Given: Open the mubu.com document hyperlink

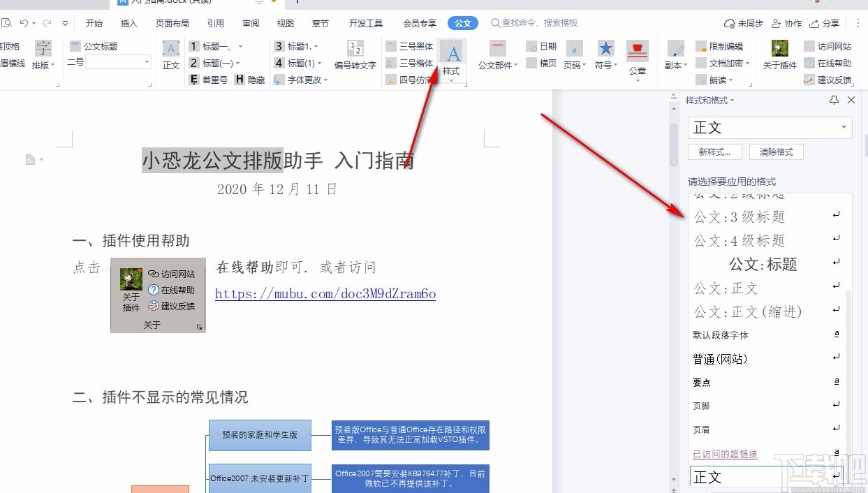Looking at the screenshot, I should (325, 293).
